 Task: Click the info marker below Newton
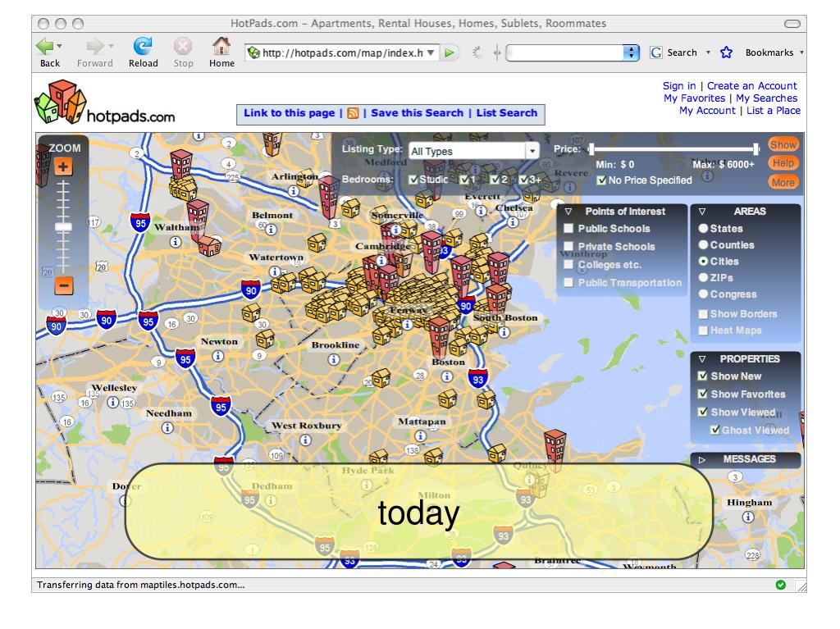[x=217, y=356]
